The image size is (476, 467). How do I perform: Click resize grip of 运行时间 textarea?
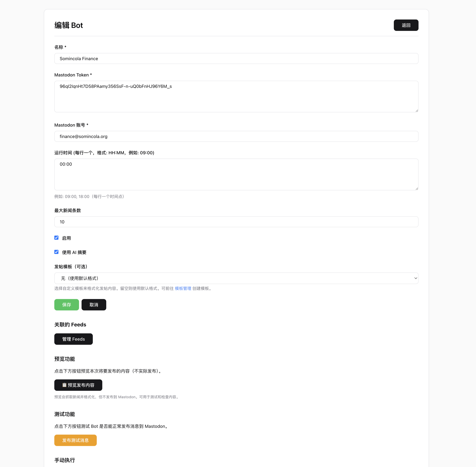pos(417,189)
